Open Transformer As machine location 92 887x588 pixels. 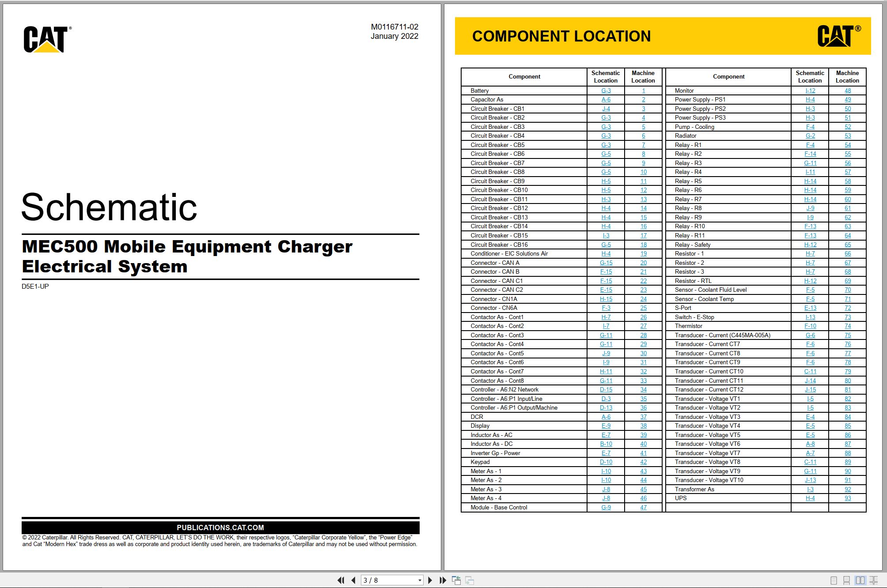848,489
